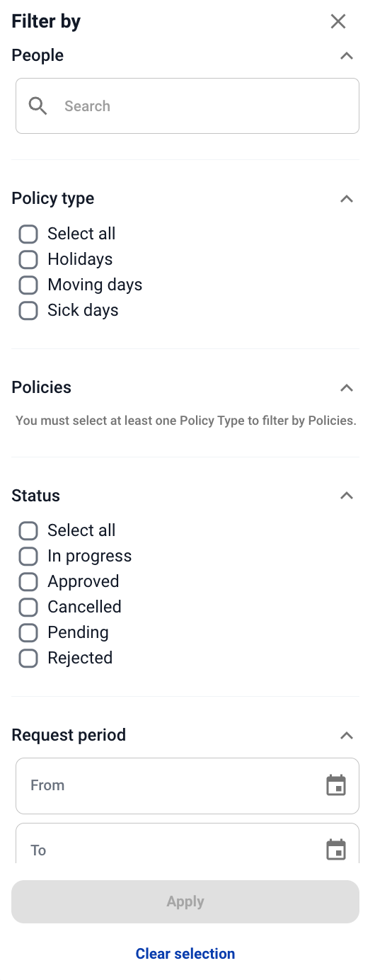Tick Select all under Policy type
Image resolution: width=375 pixels, height=980 pixels.
[x=28, y=234]
